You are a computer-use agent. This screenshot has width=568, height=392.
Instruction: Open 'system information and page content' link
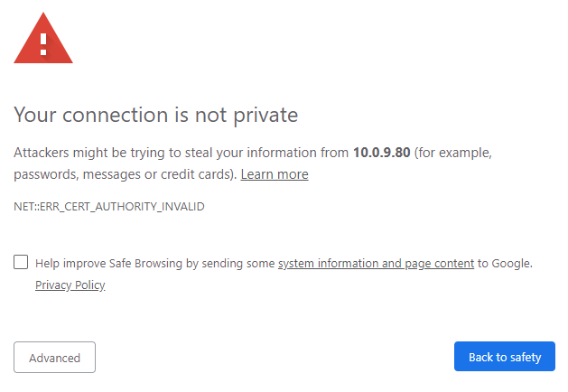(376, 264)
